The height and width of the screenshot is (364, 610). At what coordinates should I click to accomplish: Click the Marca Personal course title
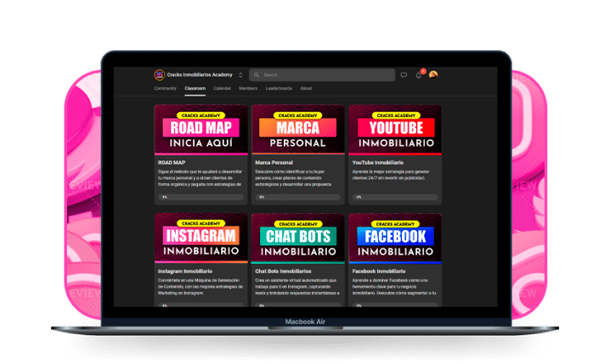(274, 162)
